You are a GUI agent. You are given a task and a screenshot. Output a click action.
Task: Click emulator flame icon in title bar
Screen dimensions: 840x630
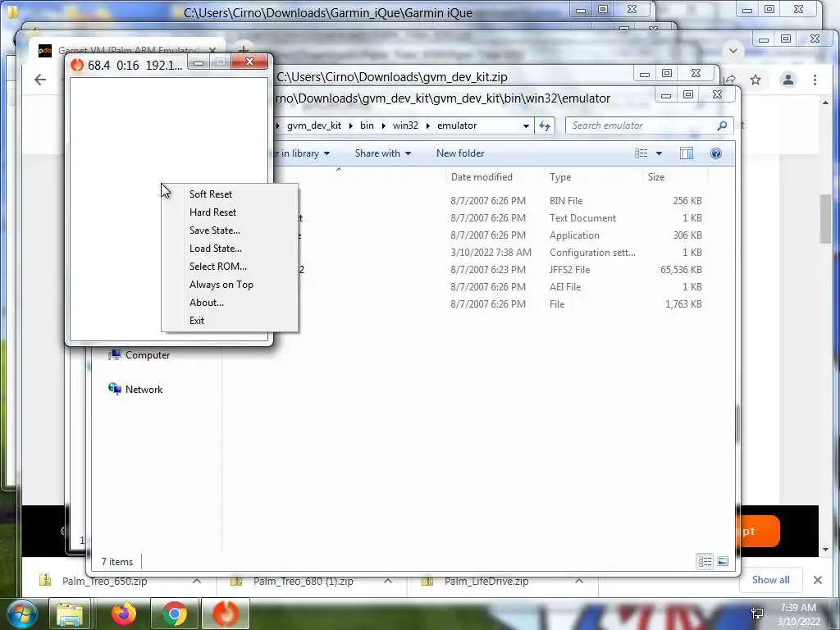(77, 65)
